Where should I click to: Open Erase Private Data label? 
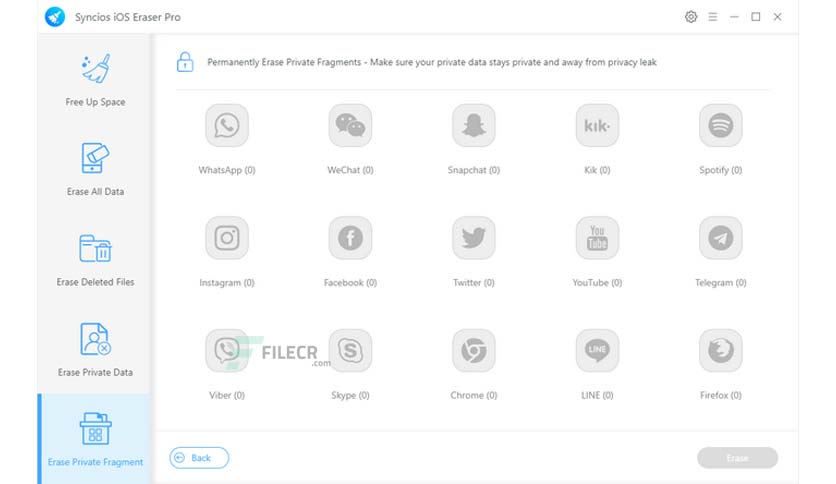pyautogui.click(x=95, y=372)
